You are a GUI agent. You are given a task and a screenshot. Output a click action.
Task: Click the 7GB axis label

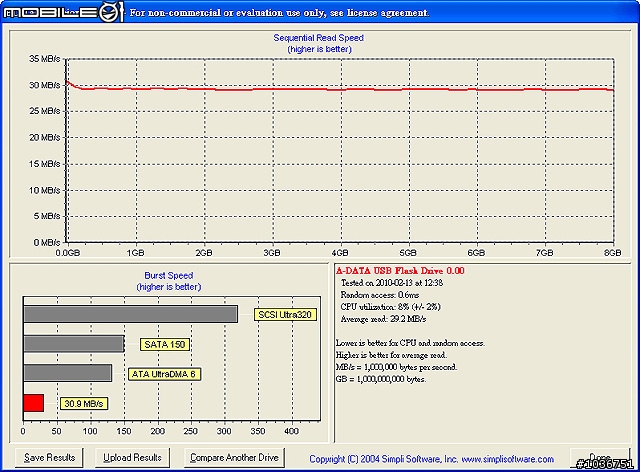(x=544, y=253)
